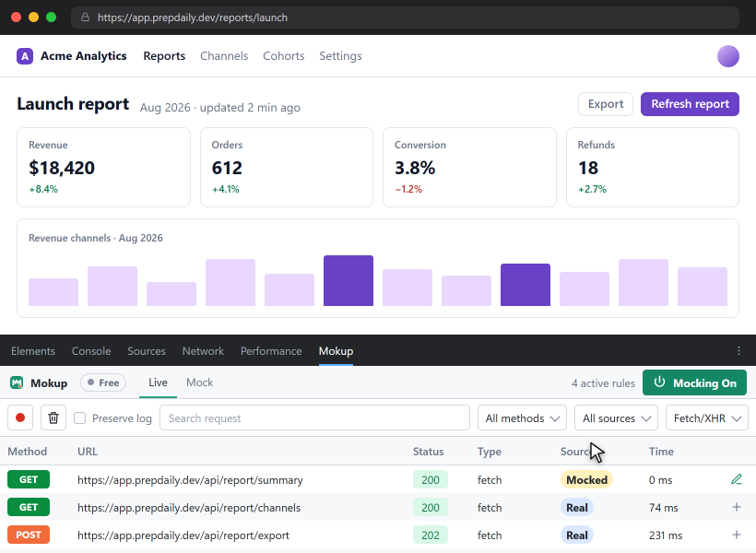Add mock for report/export with plus icon
Viewport: 756px width, 553px height.
[x=737, y=535]
